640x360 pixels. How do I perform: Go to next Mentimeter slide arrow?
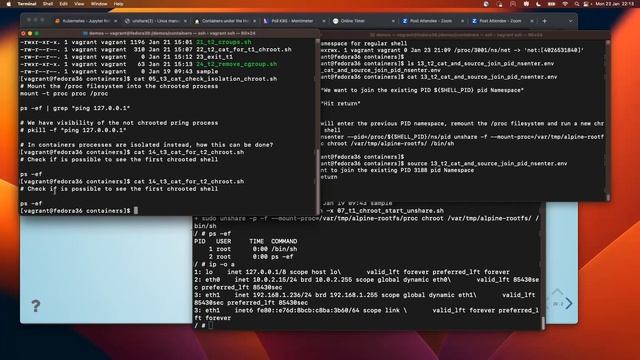pos(569,303)
